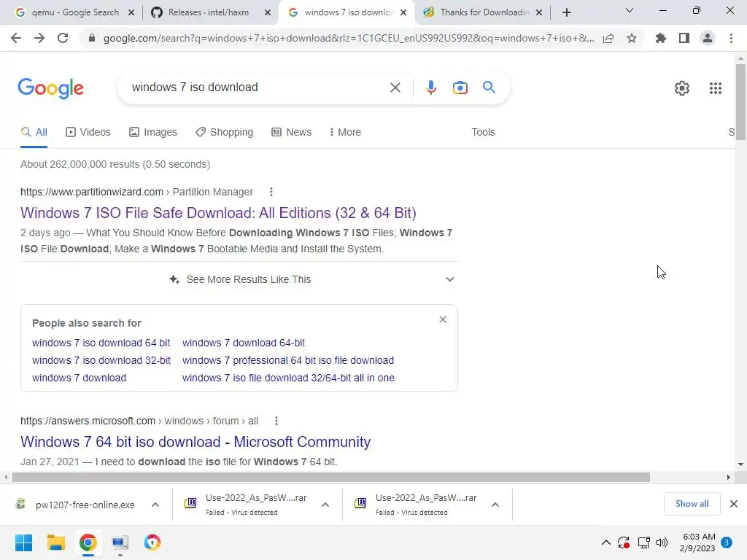The height and width of the screenshot is (560, 747).
Task: Open the tab search dropdown arrow
Action: point(630,10)
